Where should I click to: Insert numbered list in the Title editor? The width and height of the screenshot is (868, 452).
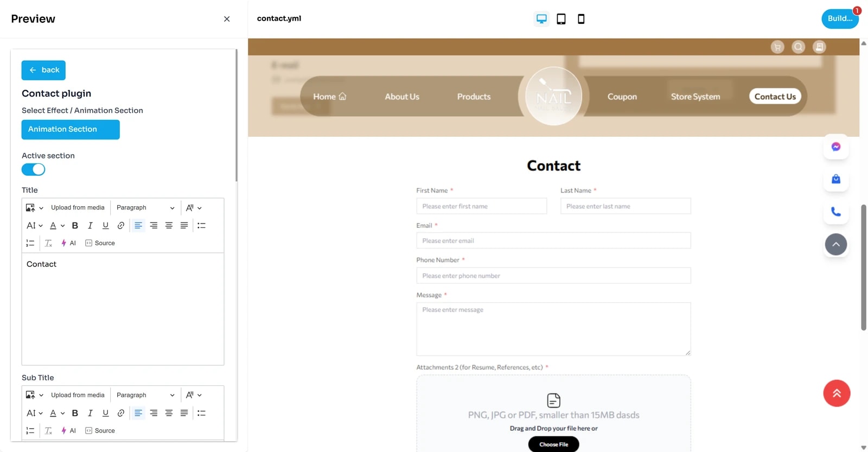30,243
